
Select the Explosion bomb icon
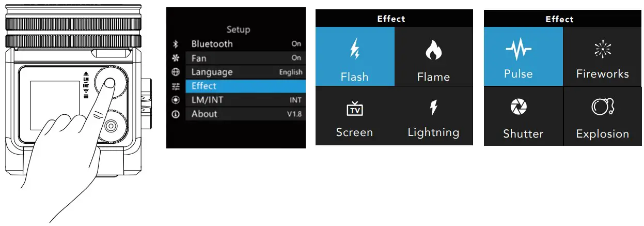[x=602, y=108]
